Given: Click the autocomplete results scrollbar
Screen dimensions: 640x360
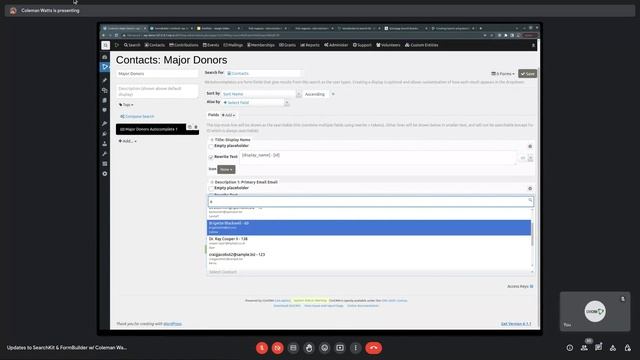Looking at the screenshot, I should coord(532,235).
